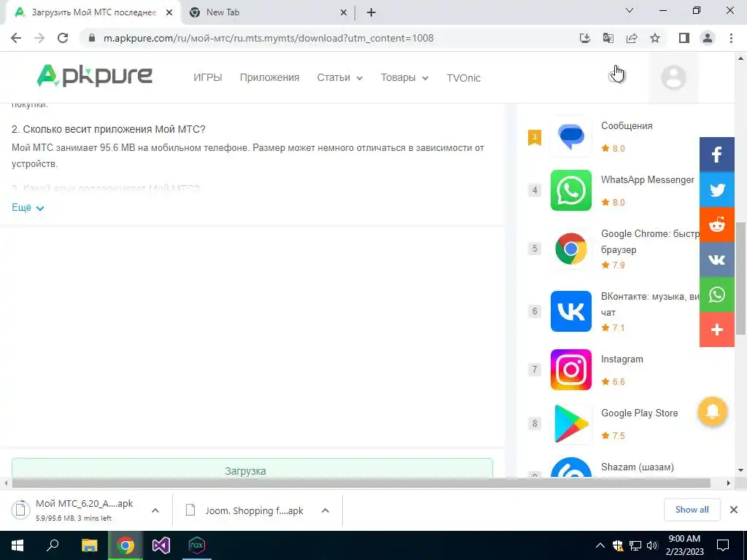This screenshot has width=747, height=560.
Task: Open Chrome profile button
Action: (708, 38)
